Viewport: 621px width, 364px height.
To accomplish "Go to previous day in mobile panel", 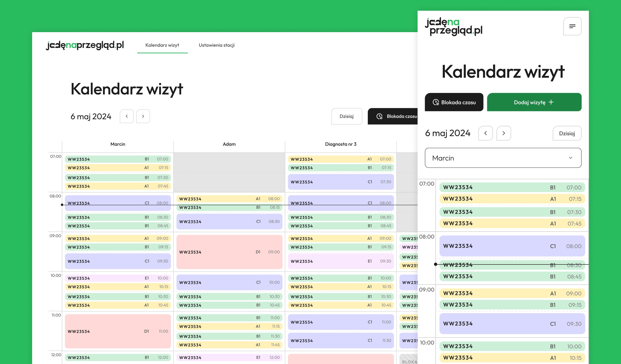I will point(486,133).
